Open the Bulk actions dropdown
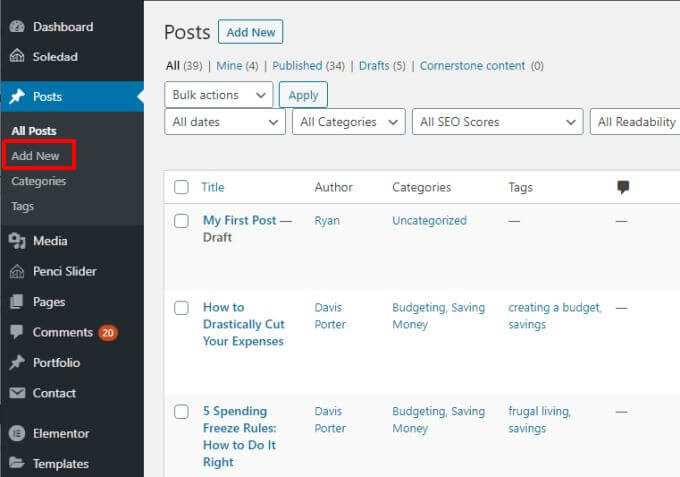Screen dimensions: 680x477 (218, 95)
